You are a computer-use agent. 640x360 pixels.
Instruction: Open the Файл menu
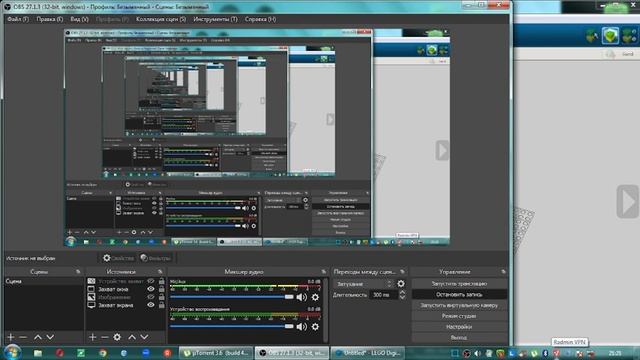[x=18, y=19]
